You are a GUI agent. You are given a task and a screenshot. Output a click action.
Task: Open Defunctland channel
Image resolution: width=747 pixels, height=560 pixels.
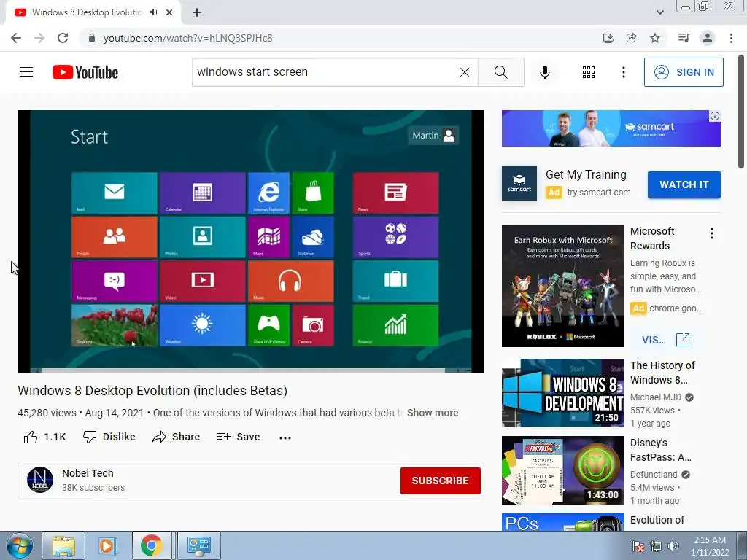click(x=653, y=474)
